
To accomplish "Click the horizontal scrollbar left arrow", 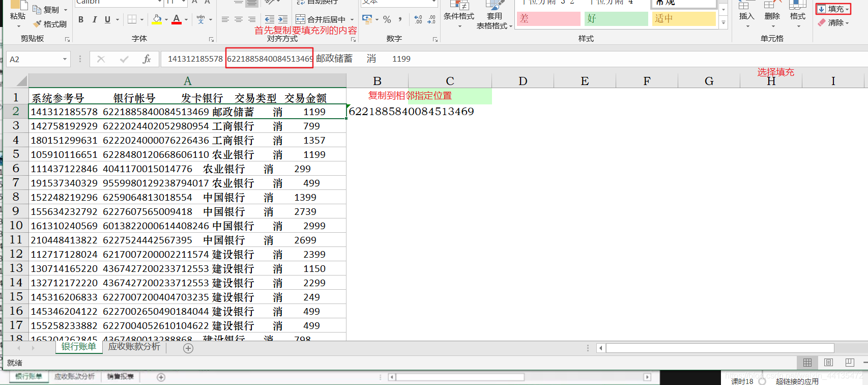I will pyautogui.click(x=601, y=348).
